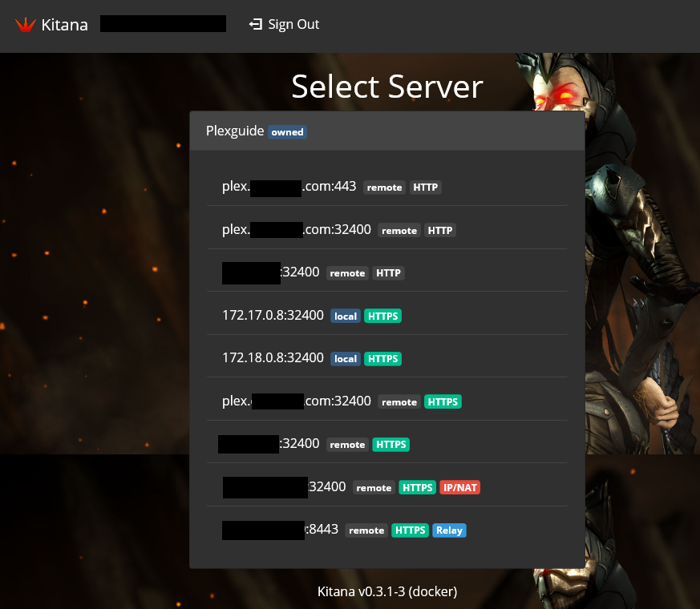Click the Kitana v0.3.1-3 (docker) footer text

point(387,591)
